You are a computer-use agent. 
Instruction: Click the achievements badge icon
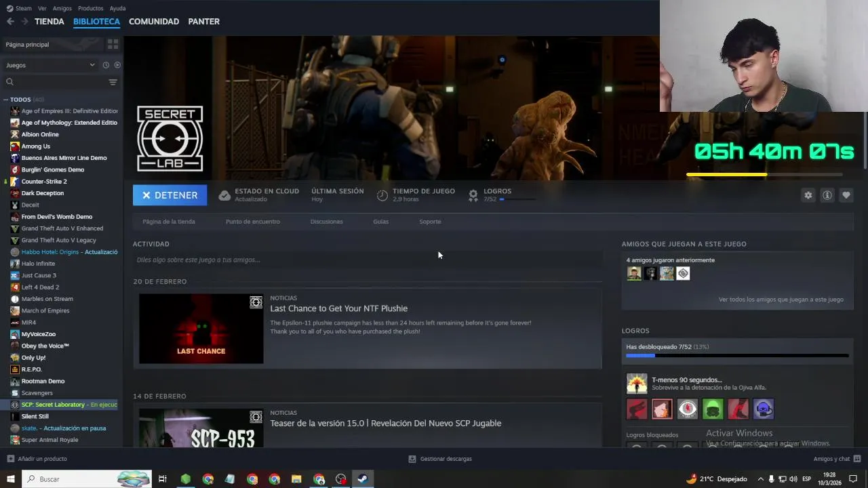point(473,195)
